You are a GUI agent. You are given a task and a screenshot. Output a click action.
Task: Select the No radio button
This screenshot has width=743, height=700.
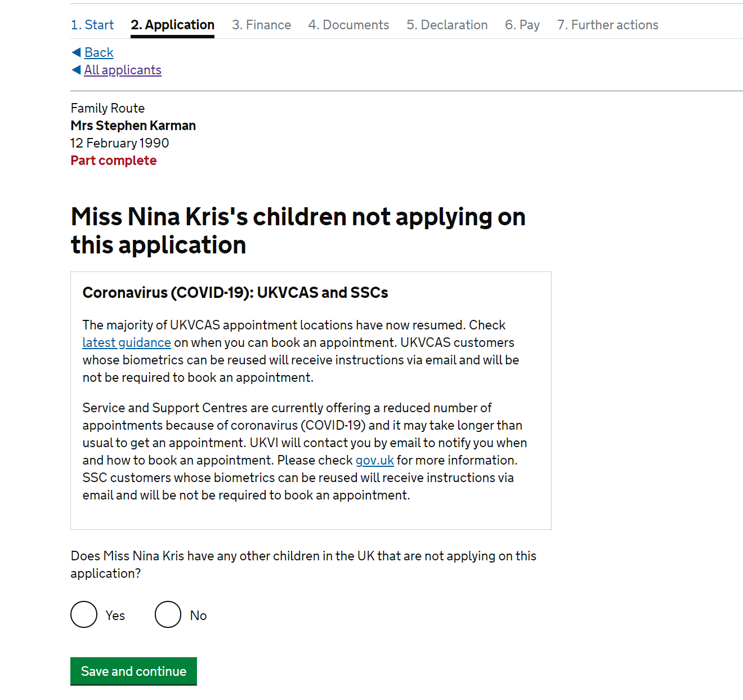(168, 614)
